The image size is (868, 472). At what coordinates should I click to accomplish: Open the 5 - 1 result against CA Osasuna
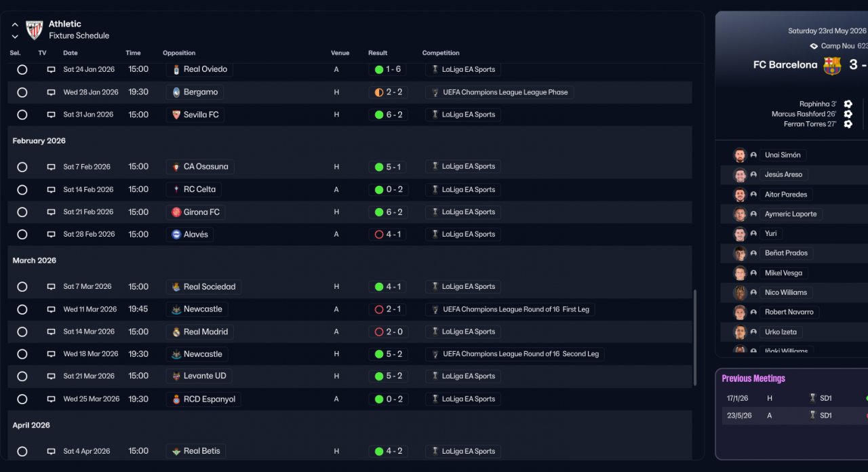[388, 166]
